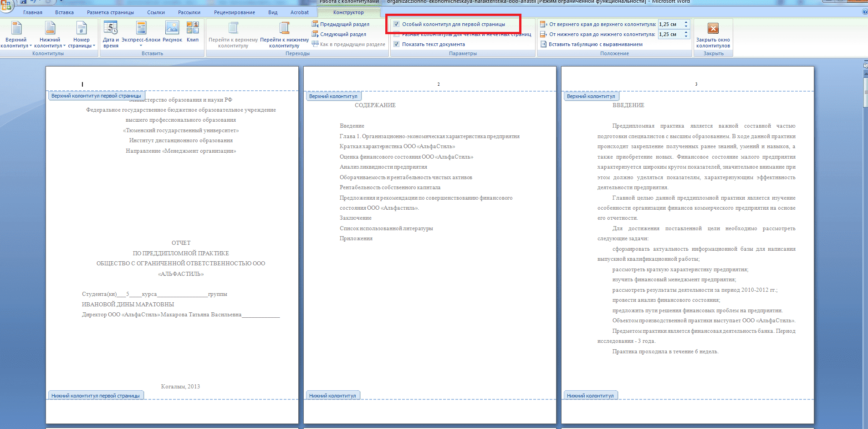Viewport: 868px width, 429px height.
Task: Decrease bottom footer distance with down stepper
Action: [x=686, y=36]
